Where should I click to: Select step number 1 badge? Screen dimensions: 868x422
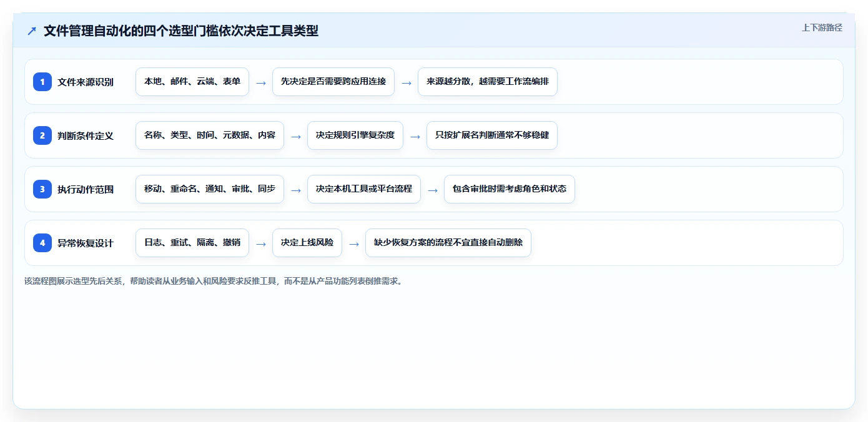tap(42, 82)
